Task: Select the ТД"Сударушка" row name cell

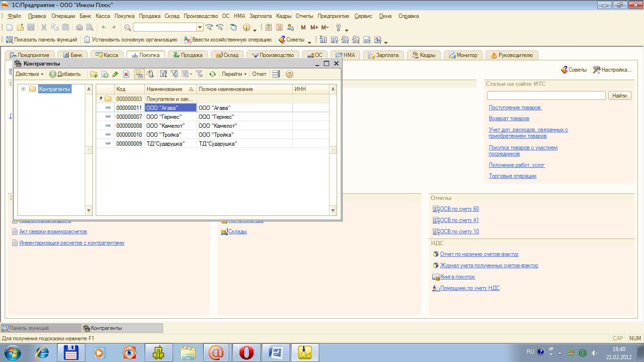Action: click(x=171, y=144)
